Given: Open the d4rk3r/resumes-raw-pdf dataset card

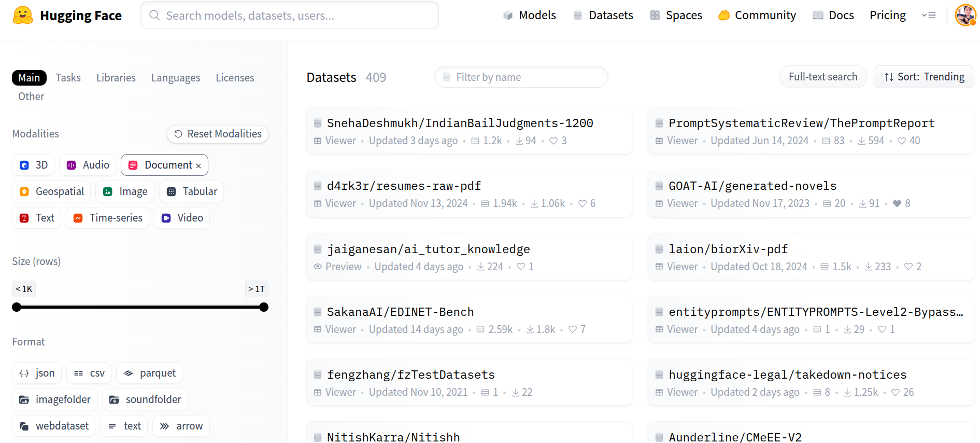Looking at the screenshot, I should pyautogui.click(x=469, y=194).
